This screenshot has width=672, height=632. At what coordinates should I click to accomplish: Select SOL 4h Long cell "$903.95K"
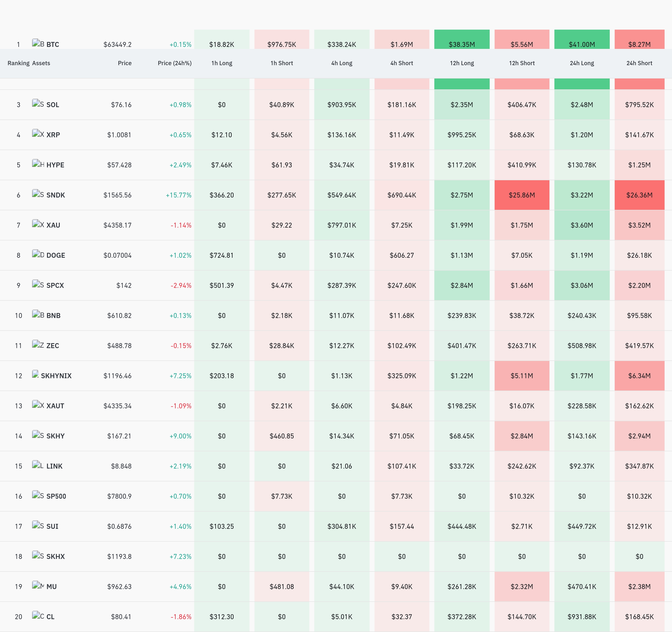click(342, 105)
